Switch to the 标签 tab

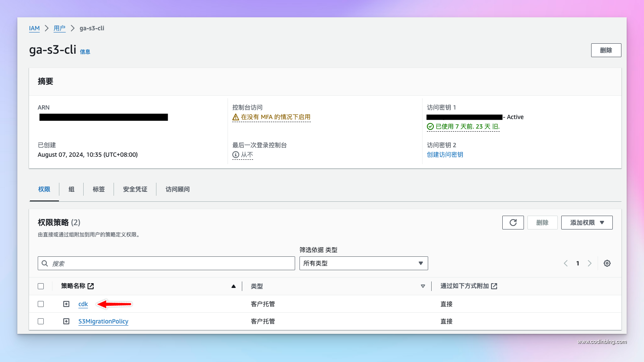pos(99,189)
